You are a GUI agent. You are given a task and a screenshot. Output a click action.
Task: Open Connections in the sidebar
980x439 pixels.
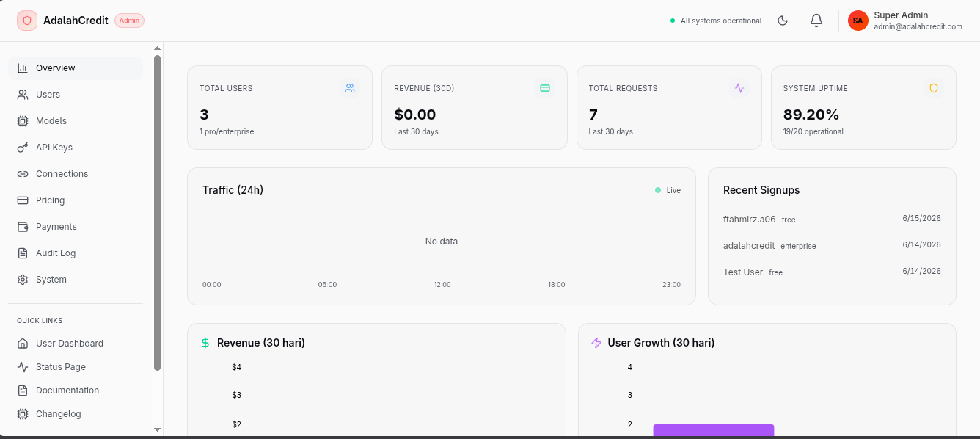point(76,174)
